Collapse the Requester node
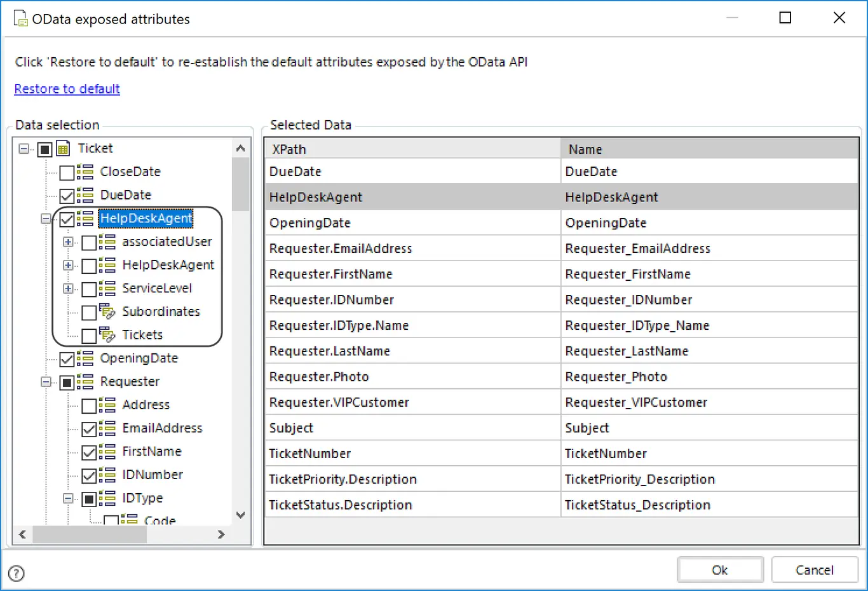868x591 pixels. point(46,382)
